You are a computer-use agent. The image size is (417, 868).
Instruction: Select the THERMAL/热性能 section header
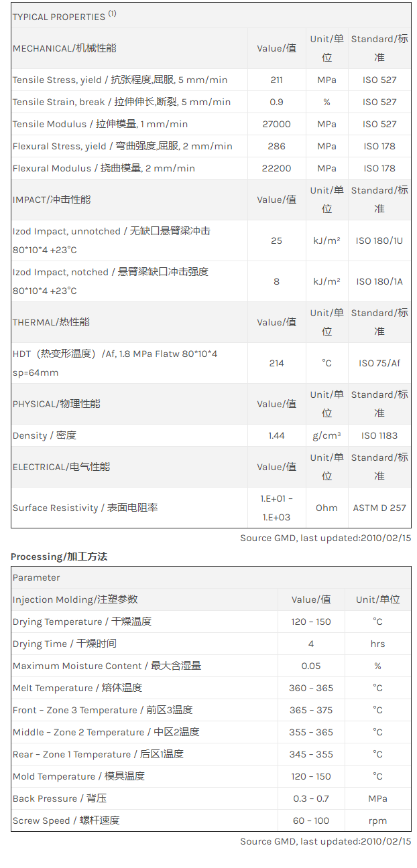(51, 322)
